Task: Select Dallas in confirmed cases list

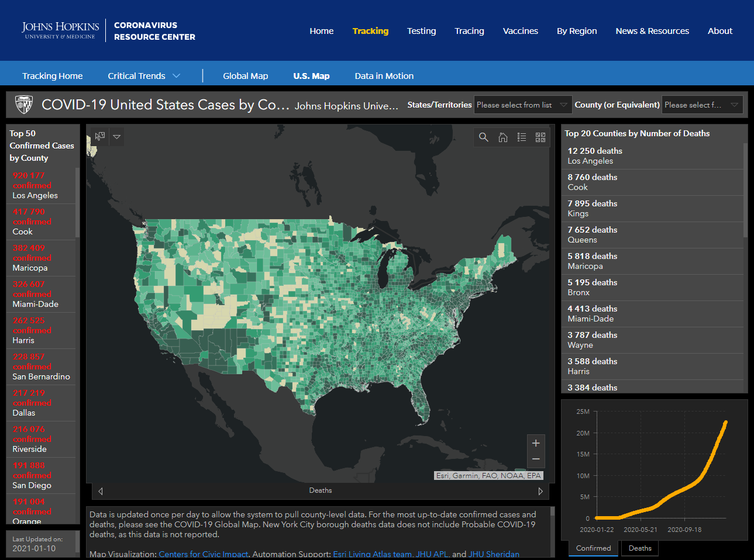Action: pos(42,403)
